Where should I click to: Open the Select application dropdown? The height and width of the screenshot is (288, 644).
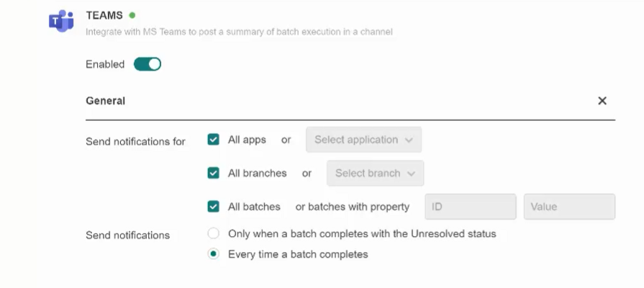pos(363,140)
